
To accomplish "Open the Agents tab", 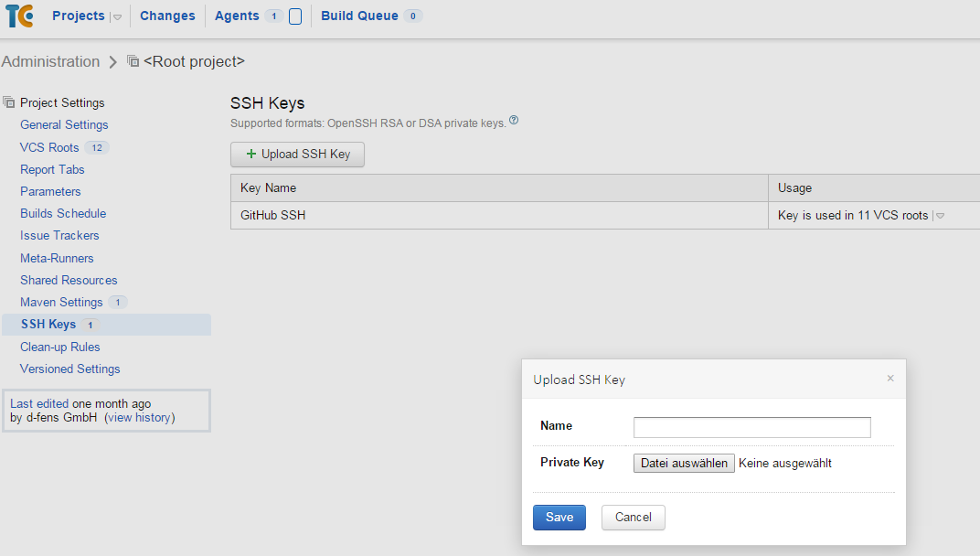I will (x=237, y=16).
